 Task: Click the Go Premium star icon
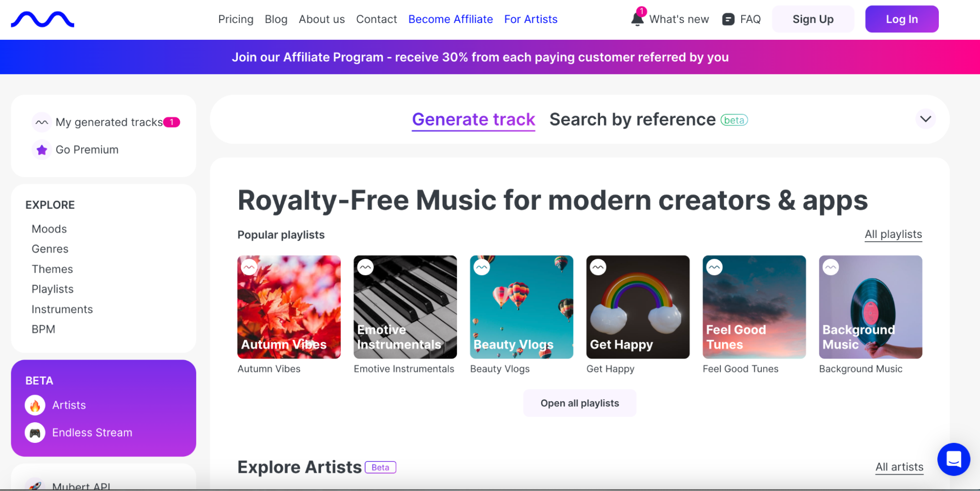pos(42,150)
